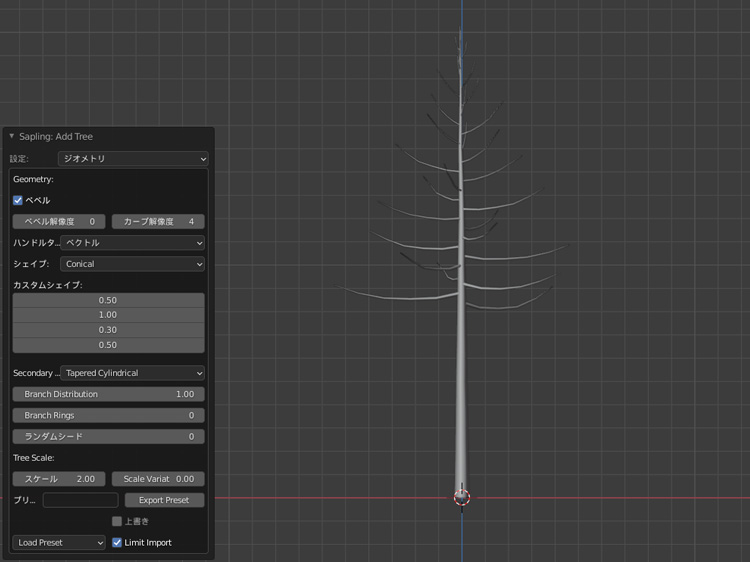Click the スケール value field
Screen dimensions: 750x562
click(x=59, y=479)
